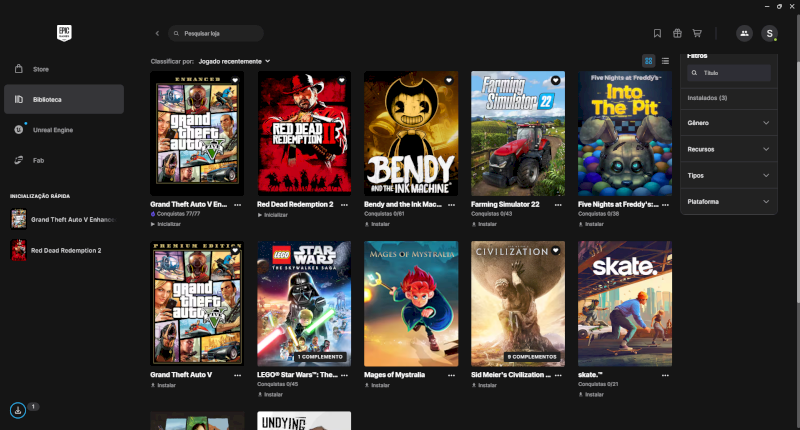Open the Jogado recentemente sort dropdown
This screenshot has height=430, width=800.
(x=234, y=61)
